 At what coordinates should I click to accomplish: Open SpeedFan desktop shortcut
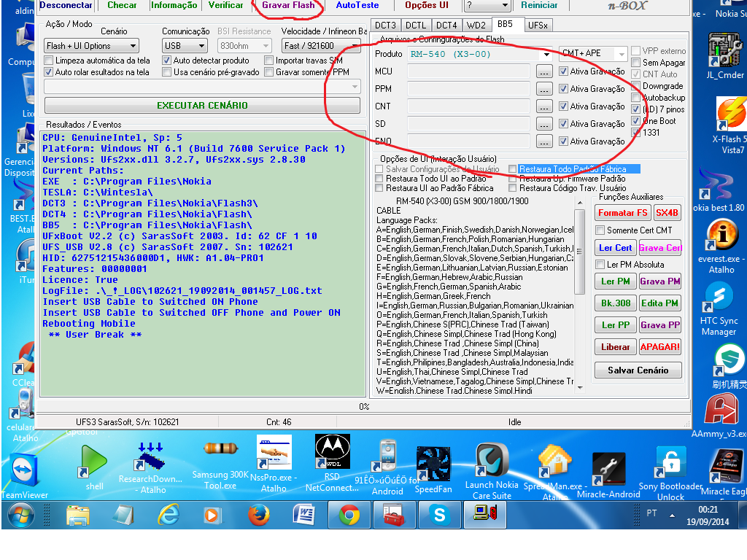[433, 470]
